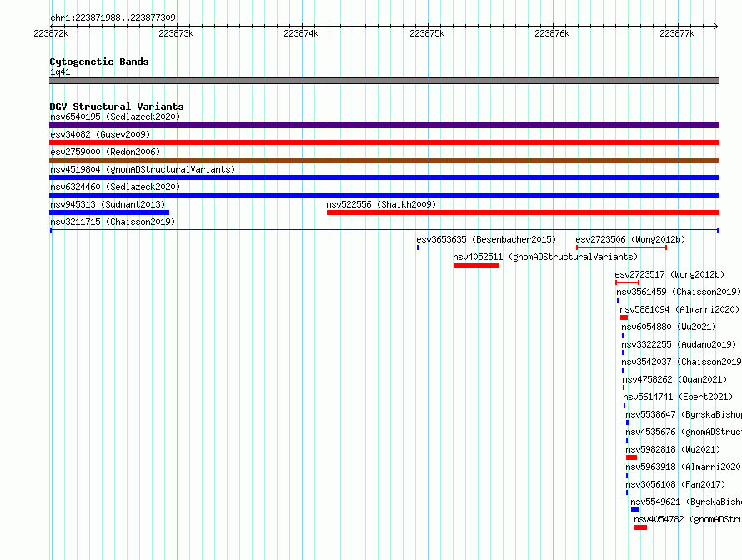Open variant nsv3056108 (Fan2017) label
742x560 pixels.
[x=675, y=484]
